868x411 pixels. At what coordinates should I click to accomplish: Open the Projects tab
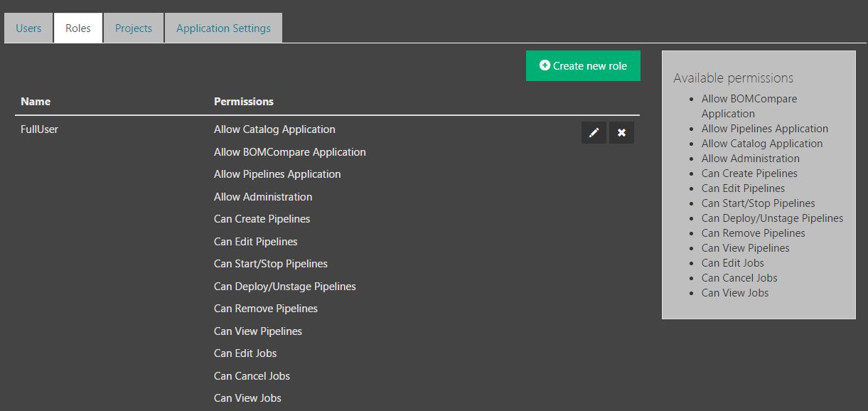coord(134,28)
